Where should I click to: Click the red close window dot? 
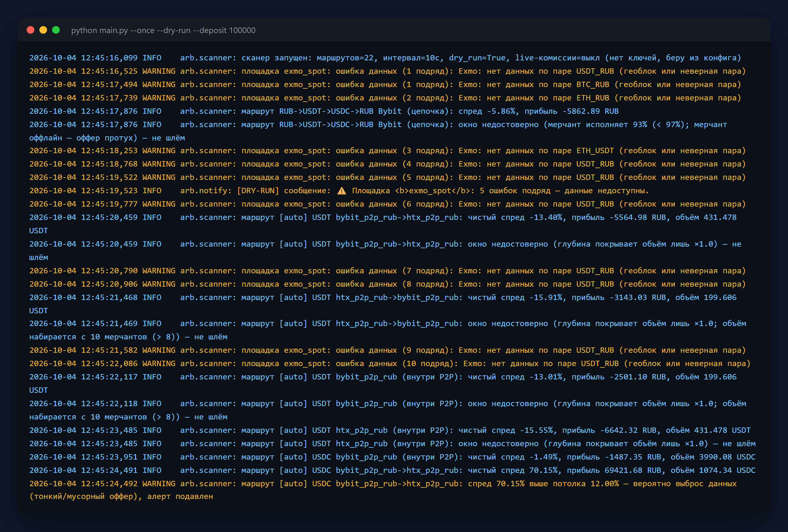coord(31,30)
